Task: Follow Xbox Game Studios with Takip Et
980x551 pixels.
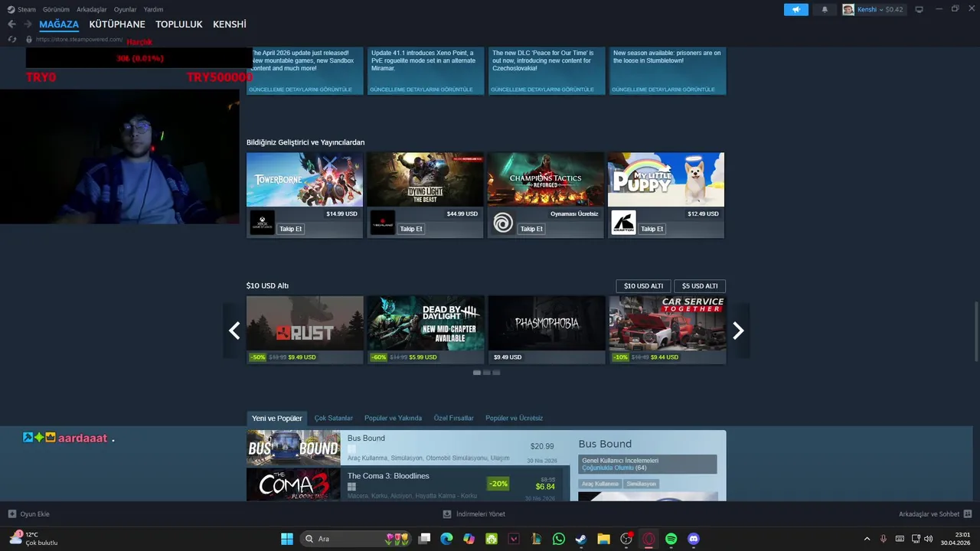Action: tap(290, 229)
